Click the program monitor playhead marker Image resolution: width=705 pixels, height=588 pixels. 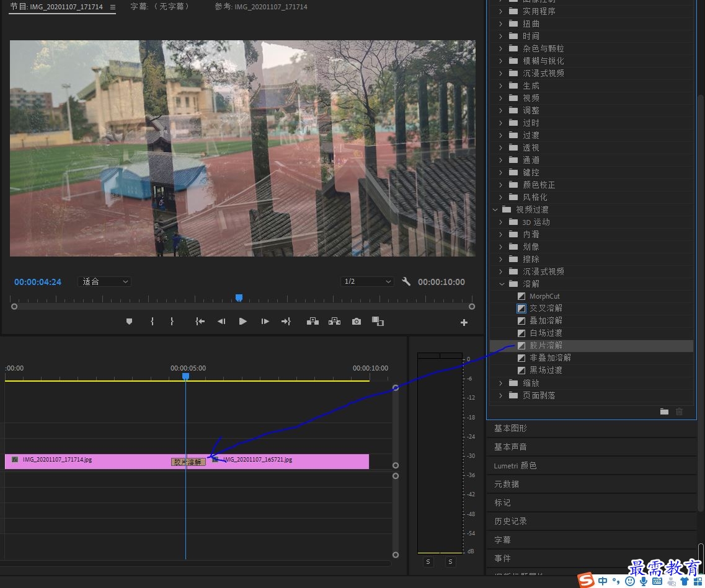tap(239, 298)
